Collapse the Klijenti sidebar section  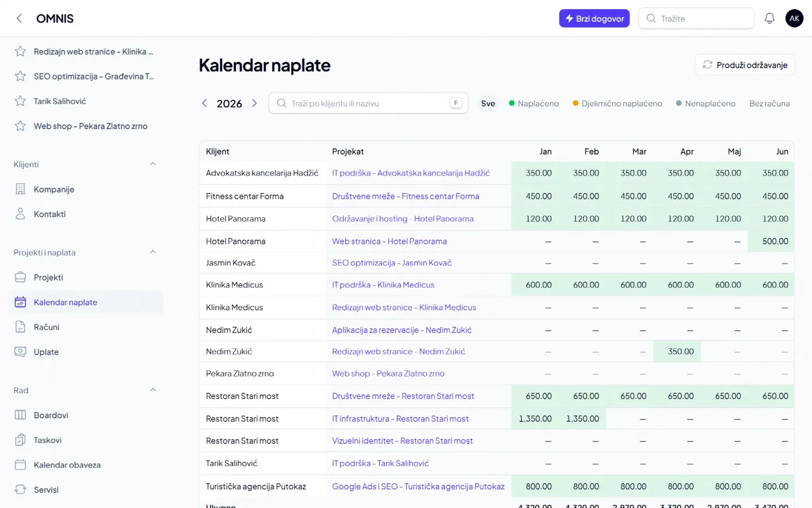click(153, 164)
